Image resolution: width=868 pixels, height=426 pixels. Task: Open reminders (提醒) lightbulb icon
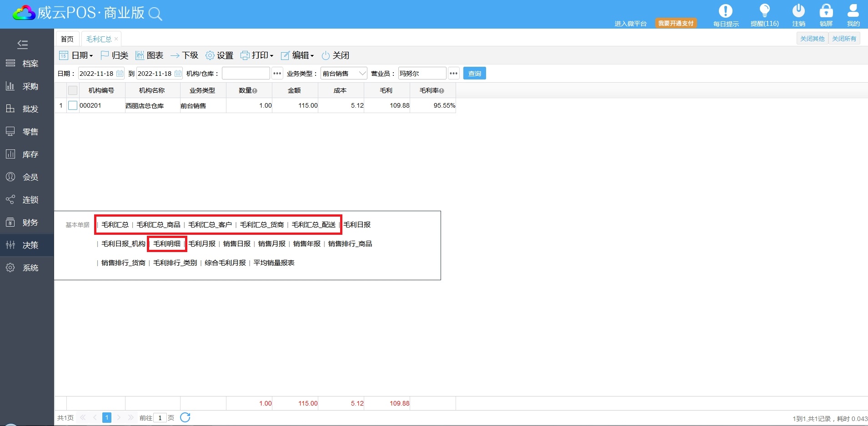tap(764, 11)
